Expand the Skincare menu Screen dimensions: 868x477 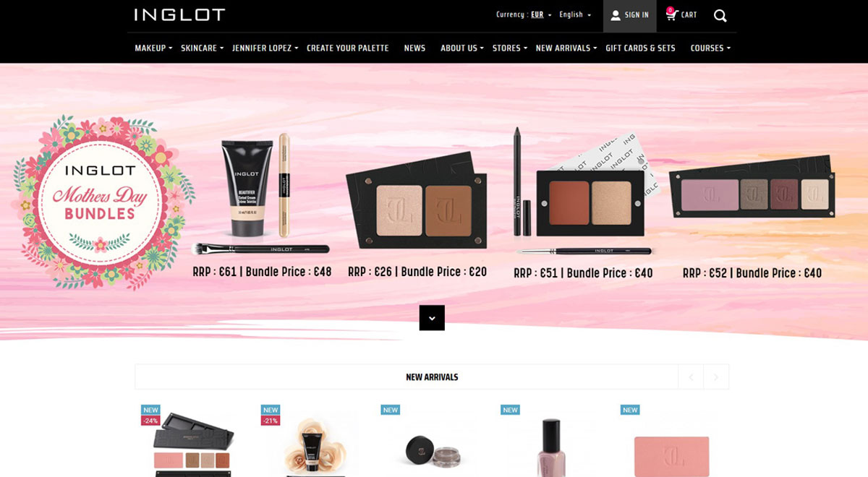(202, 48)
